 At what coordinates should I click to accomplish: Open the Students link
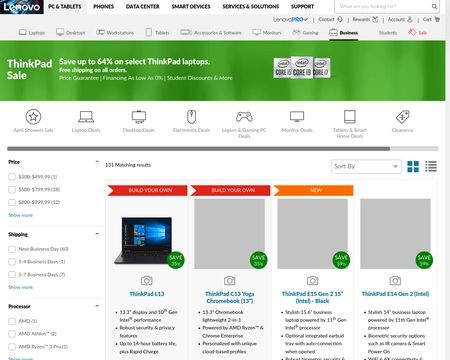(388, 33)
